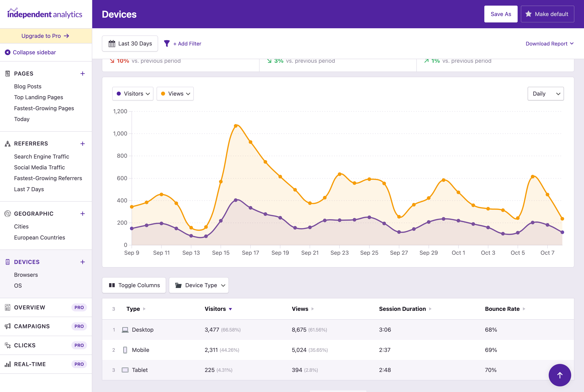Click Toggle Columns above the table
This screenshot has width=584, height=392.
(x=134, y=285)
